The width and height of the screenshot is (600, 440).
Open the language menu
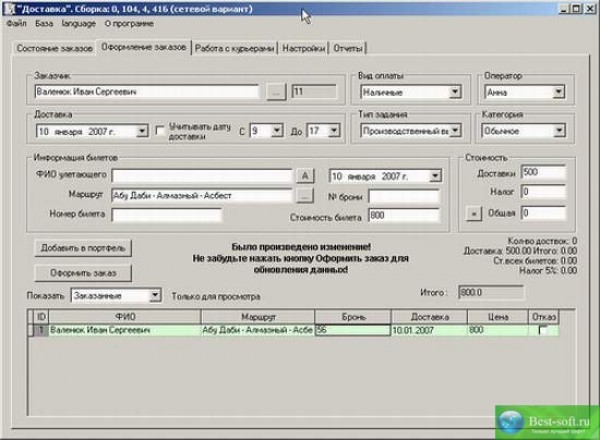[x=78, y=23]
